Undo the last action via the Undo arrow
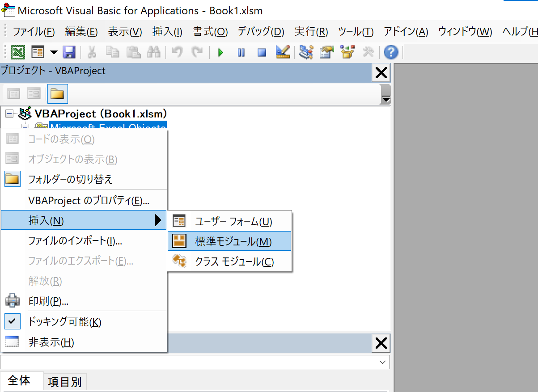Screen dimensions: 538x392 [176, 52]
